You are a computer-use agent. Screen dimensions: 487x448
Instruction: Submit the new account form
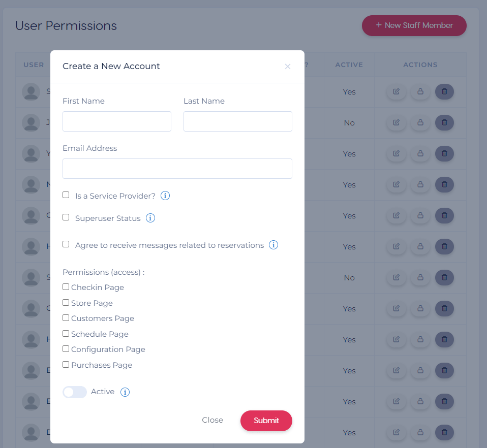pyautogui.click(x=266, y=421)
